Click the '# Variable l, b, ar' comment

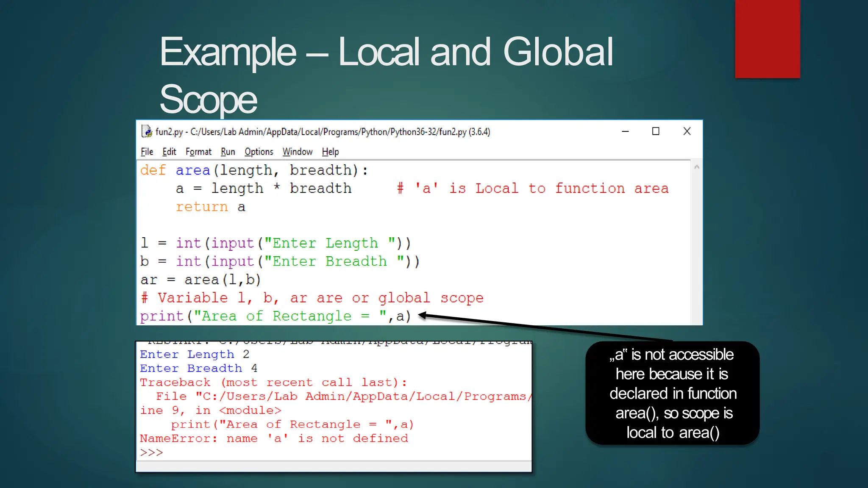[x=312, y=298]
